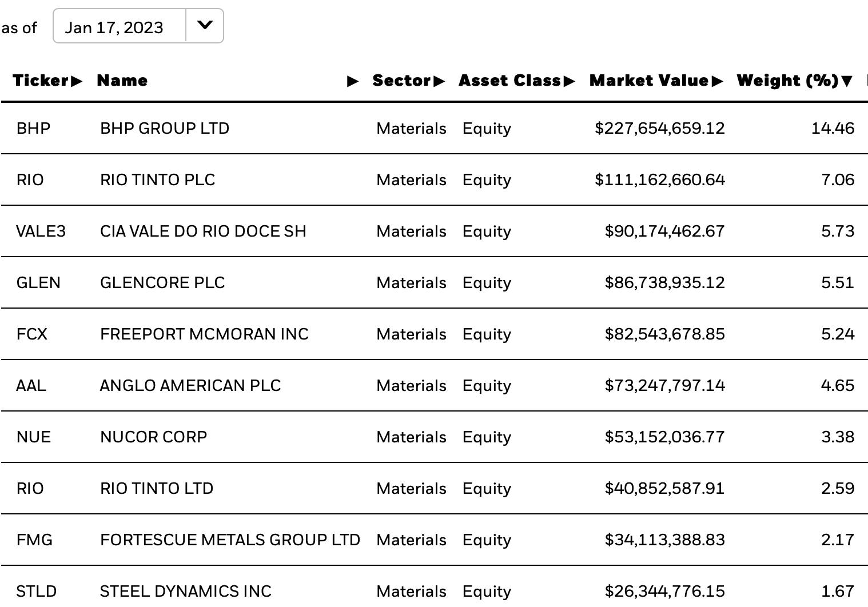Sort by Asset Class column arrow
Viewport: 868px width, 607px height.
tap(569, 81)
